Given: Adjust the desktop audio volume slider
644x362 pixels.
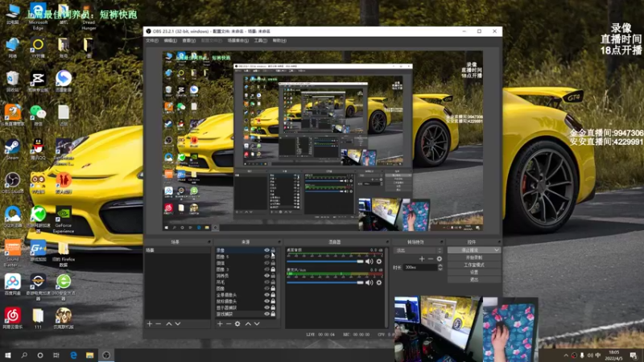Looking at the screenshot, I should point(361,261).
